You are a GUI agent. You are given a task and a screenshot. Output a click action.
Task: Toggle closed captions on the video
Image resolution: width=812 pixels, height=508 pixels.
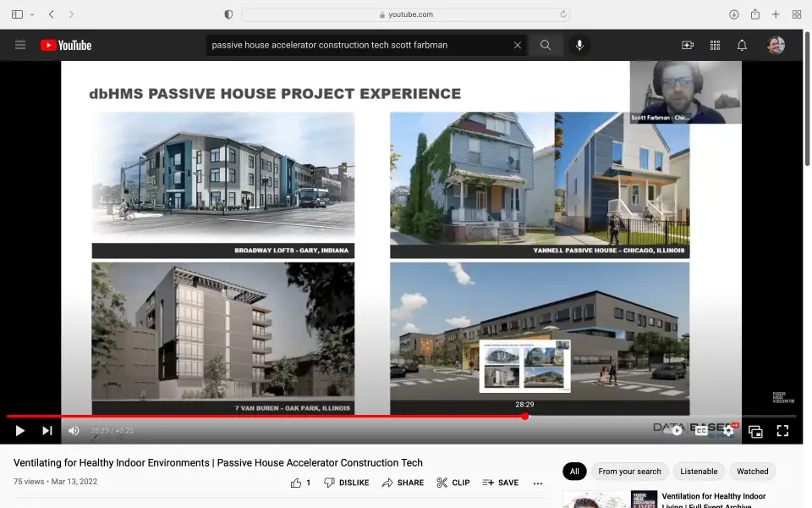tap(701, 431)
